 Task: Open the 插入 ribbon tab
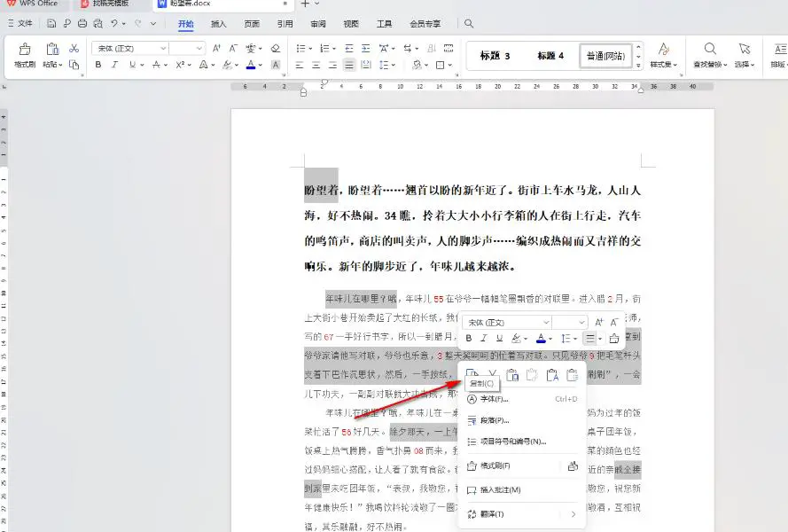tap(219, 24)
